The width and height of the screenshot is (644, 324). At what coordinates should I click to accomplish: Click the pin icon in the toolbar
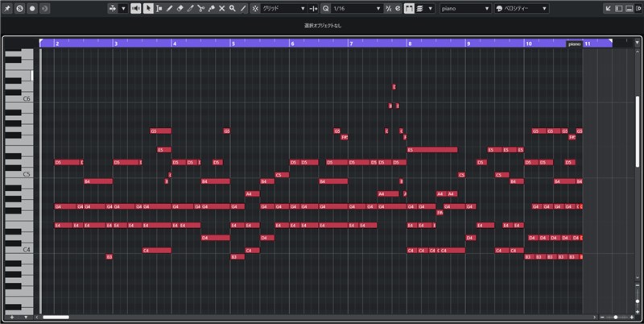tap(7, 8)
